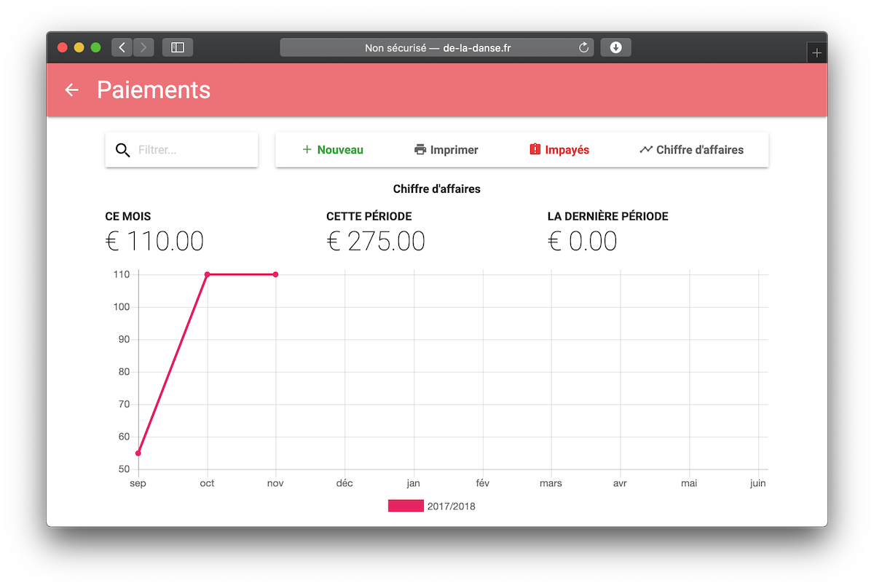Click the nov data point on chart
This screenshot has height=588, width=874.
[276, 274]
